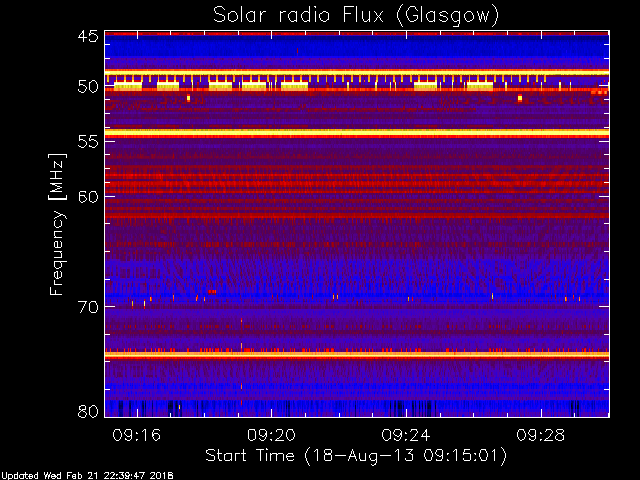Click the plot title 'Solar radio Flux (Glasgow)'
This screenshot has height=480, width=640.
pos(356,16)
